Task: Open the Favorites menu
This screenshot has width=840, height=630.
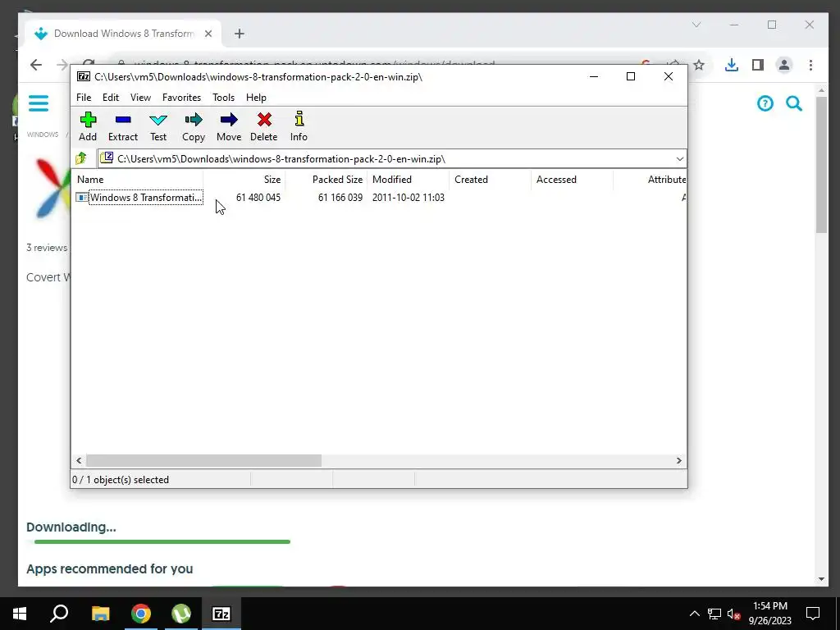Action: coord(181,98)
